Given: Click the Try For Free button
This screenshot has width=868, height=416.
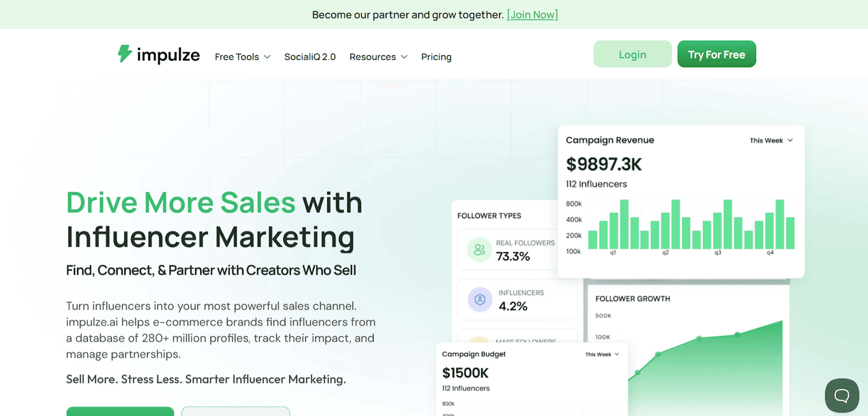Looking at the screenshot, I should click(x=716, y=54).
